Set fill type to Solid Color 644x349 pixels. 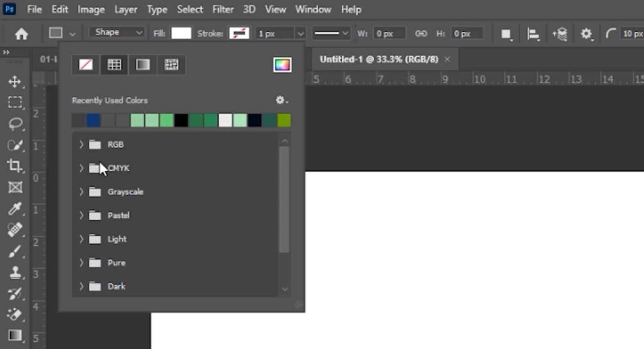click(114, 65)
